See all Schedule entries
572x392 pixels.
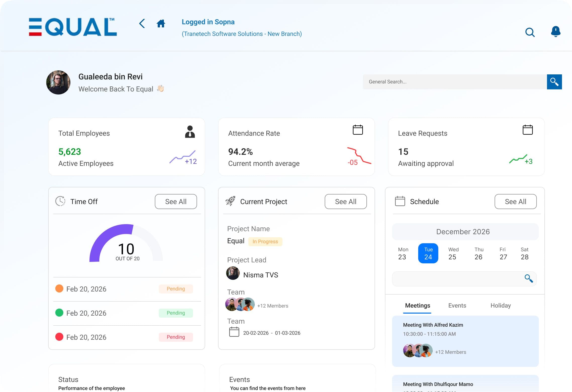[515, 202]
